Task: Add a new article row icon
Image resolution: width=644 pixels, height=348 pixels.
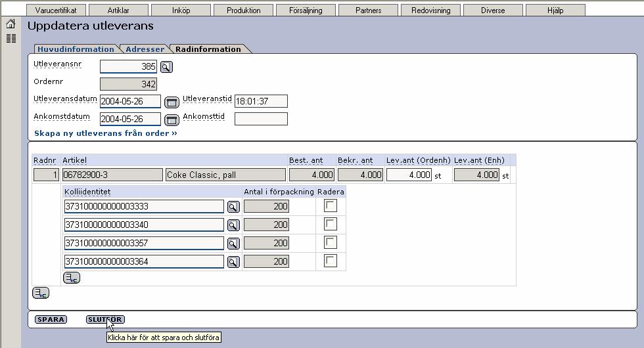Action: (x=41, y=293)
